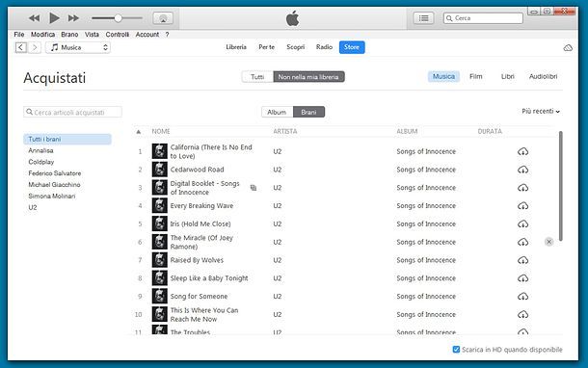
Task: Download California (There Is No End to Love)
Action: [x=523, y=152]
